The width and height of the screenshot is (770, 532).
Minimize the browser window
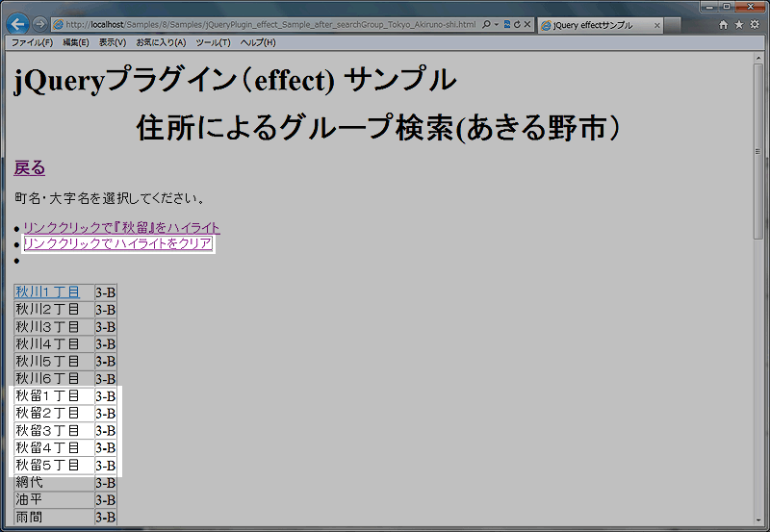(x=709, y=7)
